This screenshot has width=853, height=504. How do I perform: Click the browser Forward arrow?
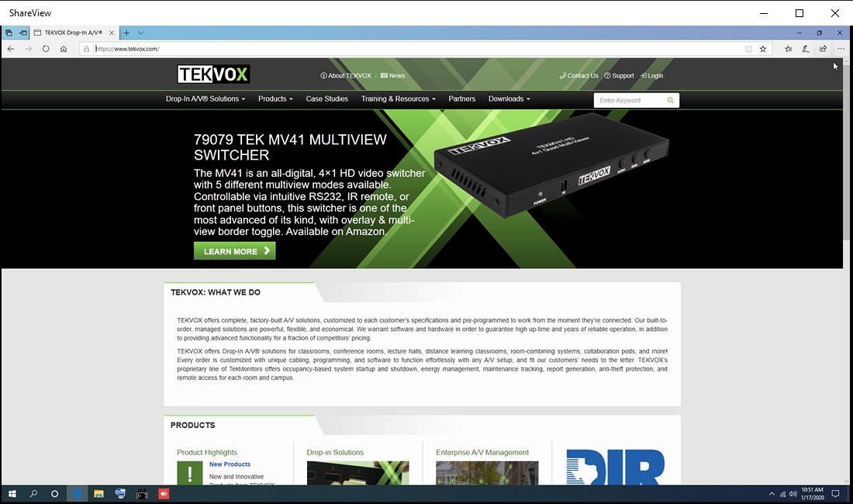pos(28,49)
